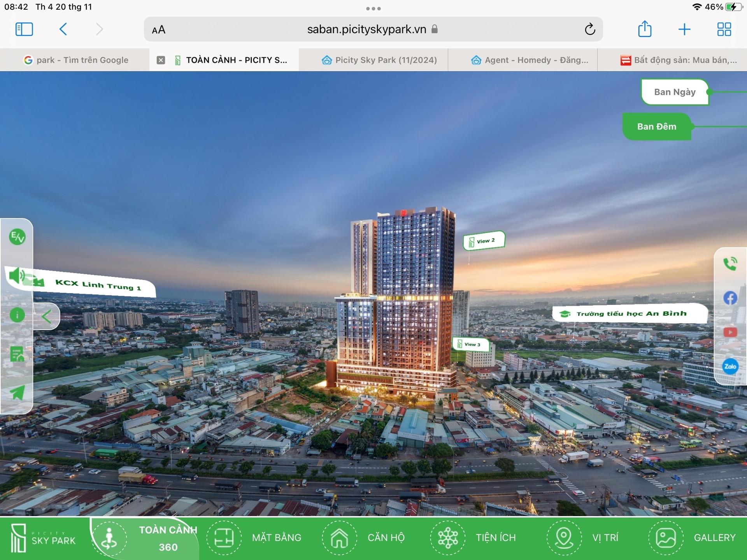Switch to Ban Ngày day mode
Image resolution: width=747 pixels, height=560 pixels.
675,92
